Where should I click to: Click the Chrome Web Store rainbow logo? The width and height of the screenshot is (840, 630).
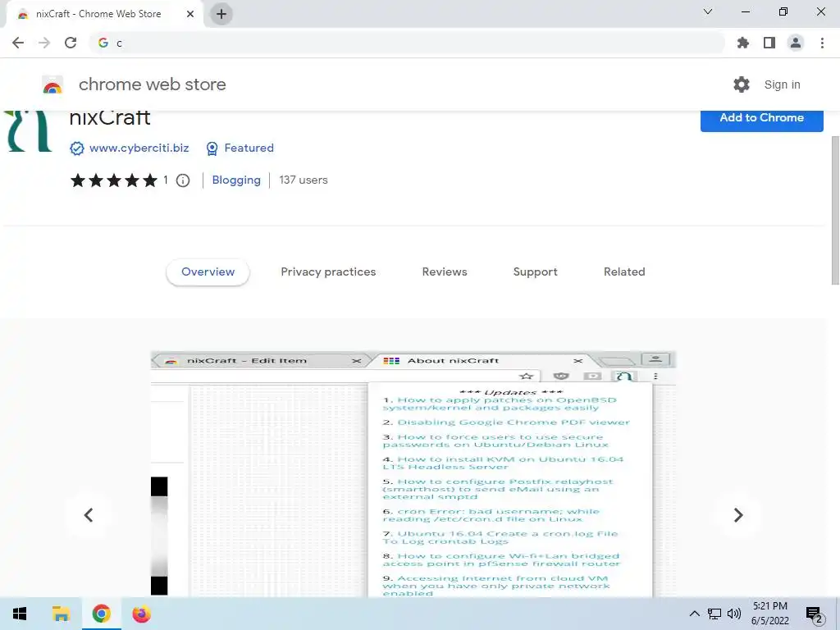(52, 85)
